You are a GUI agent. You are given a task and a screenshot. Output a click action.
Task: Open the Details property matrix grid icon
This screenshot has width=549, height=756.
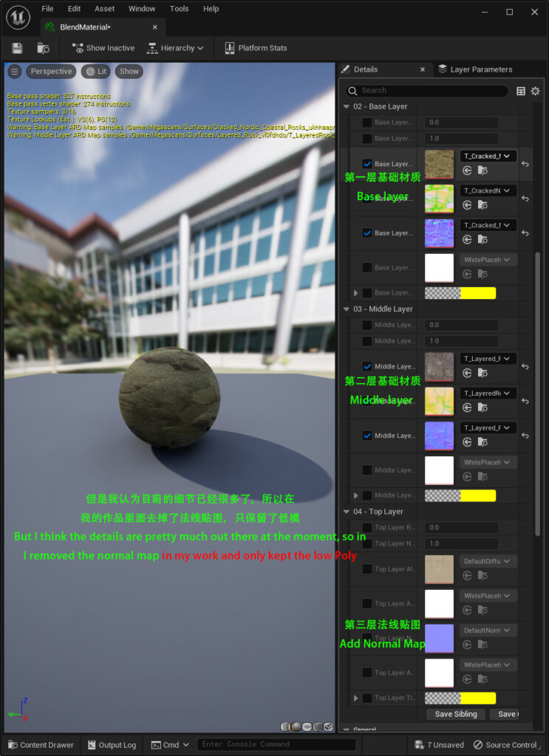(x=520, y=91)
